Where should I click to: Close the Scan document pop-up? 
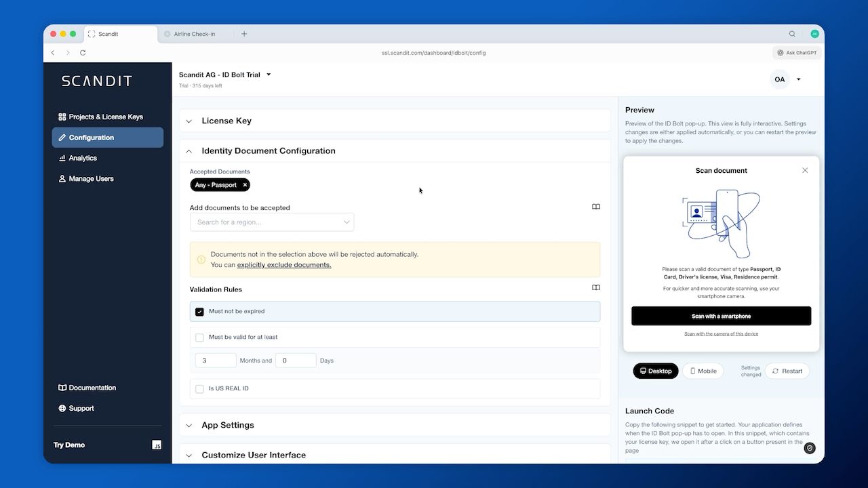[805, 171]
